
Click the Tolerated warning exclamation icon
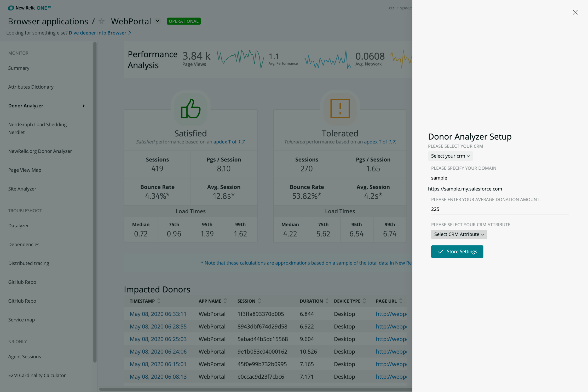(x=340, y=108)
